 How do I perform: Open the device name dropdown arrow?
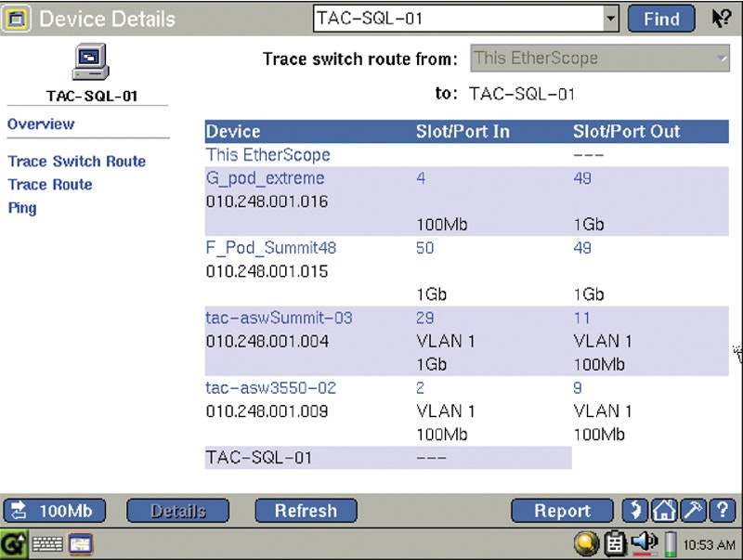(610, 18)
